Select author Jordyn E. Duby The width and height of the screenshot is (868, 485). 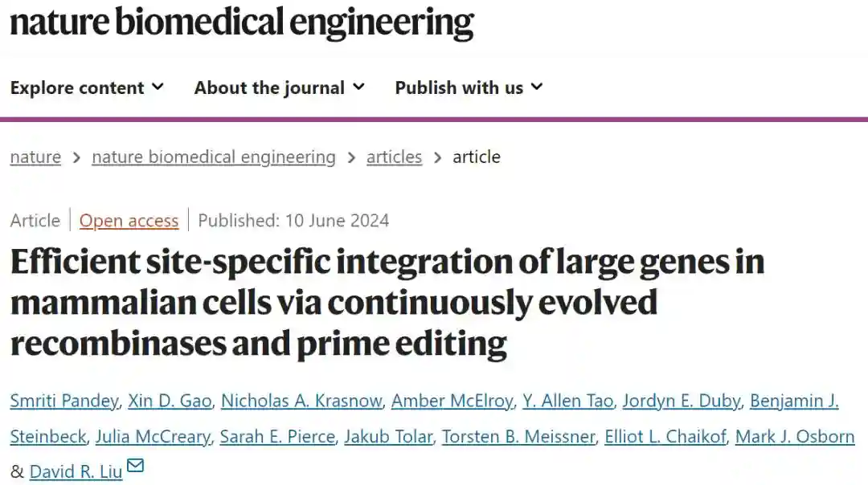(681, 401)
